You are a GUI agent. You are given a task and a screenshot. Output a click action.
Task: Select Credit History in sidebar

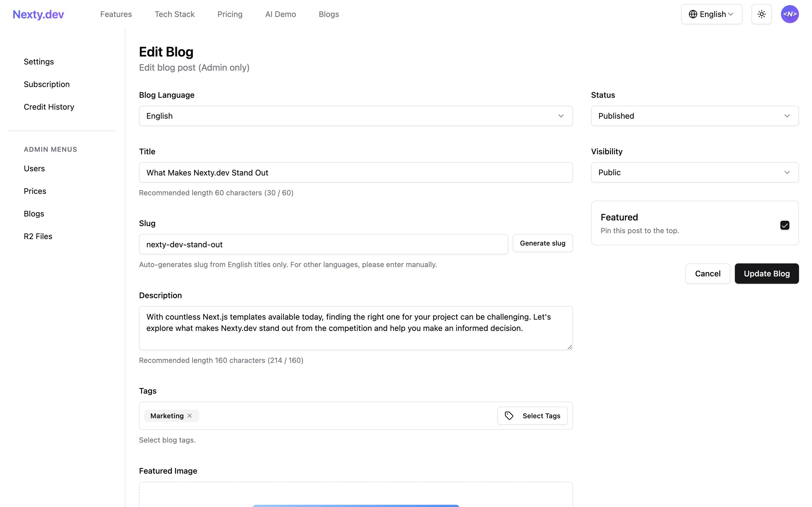49,107
